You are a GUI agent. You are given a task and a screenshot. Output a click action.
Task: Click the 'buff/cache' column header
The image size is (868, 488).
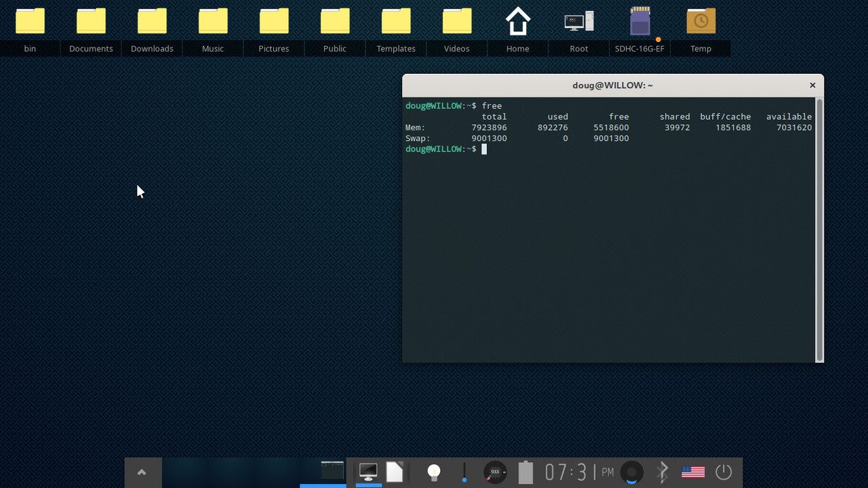pyautogui.click(x=726, y=117)
